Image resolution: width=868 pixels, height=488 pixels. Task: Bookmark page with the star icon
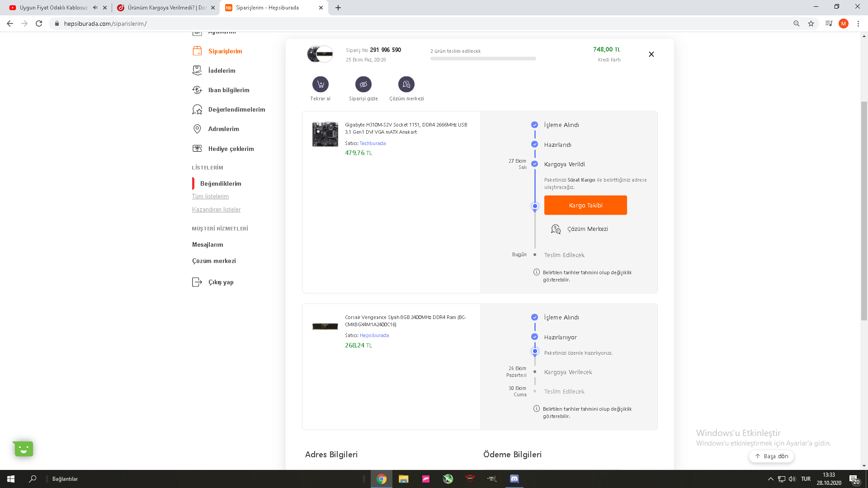pos(811,23)
